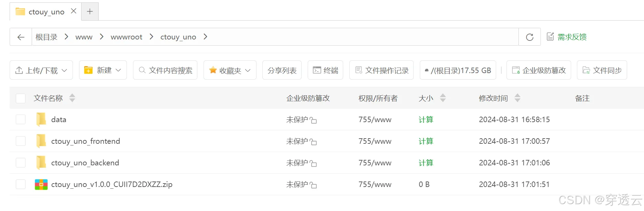Viewport: 644px width, 211px height.
Task: Click 755/www permission of data folder
Action: tap(375, 119)
